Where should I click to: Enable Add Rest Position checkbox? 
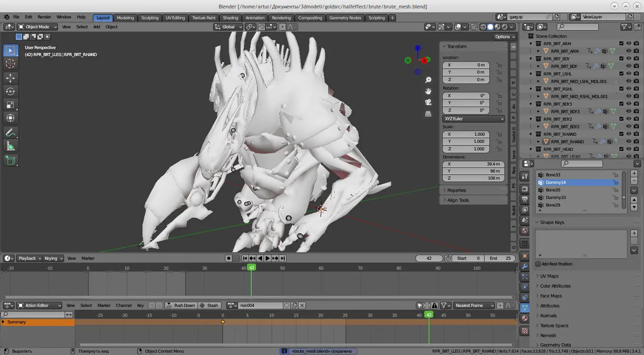coord(538,264)
